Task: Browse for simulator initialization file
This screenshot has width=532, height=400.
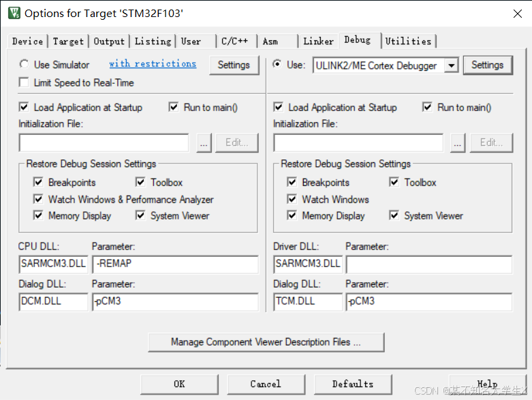Action: [x=204, y=143]
